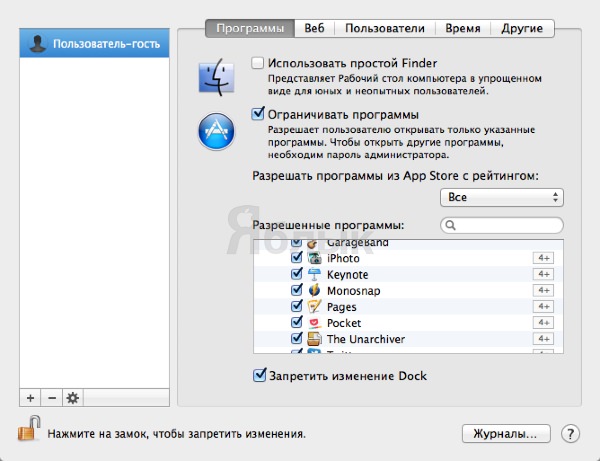Click the Журналы… button
The image size is (600, 461).
[x=506, y=434]
